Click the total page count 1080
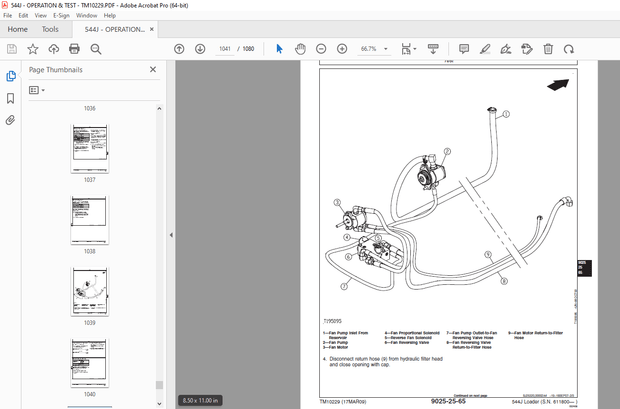The width and height of the screenshot is (620, 409). click(x=248, y=49)
